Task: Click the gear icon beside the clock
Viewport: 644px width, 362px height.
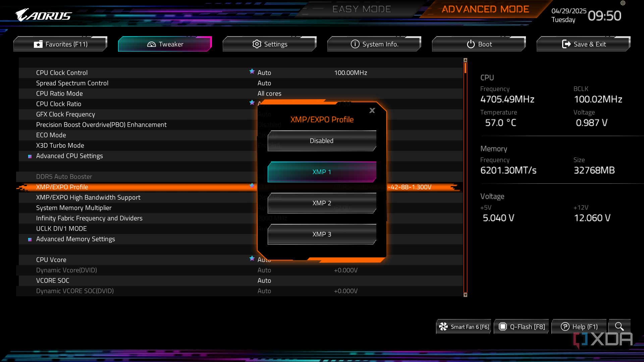Action: click(623, 3)
